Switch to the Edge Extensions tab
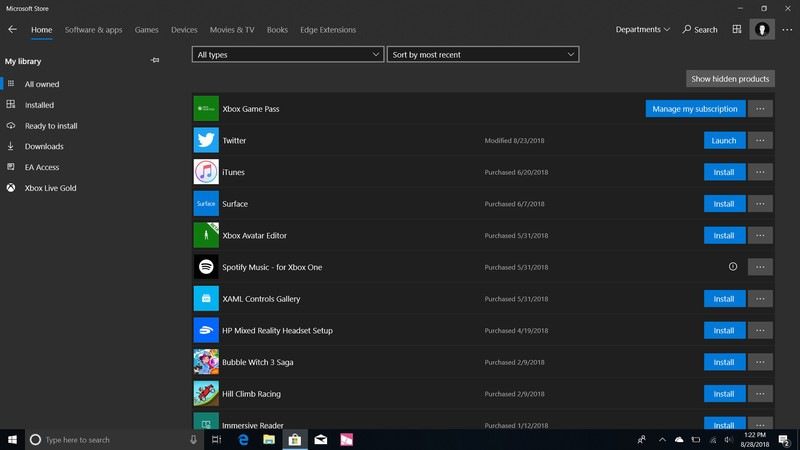 point(328,30)
